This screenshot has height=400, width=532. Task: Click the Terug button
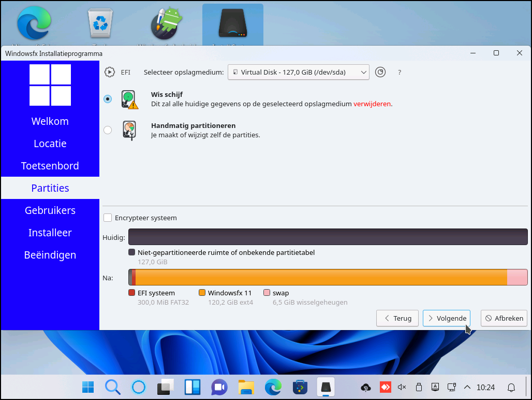coord(397,318)
